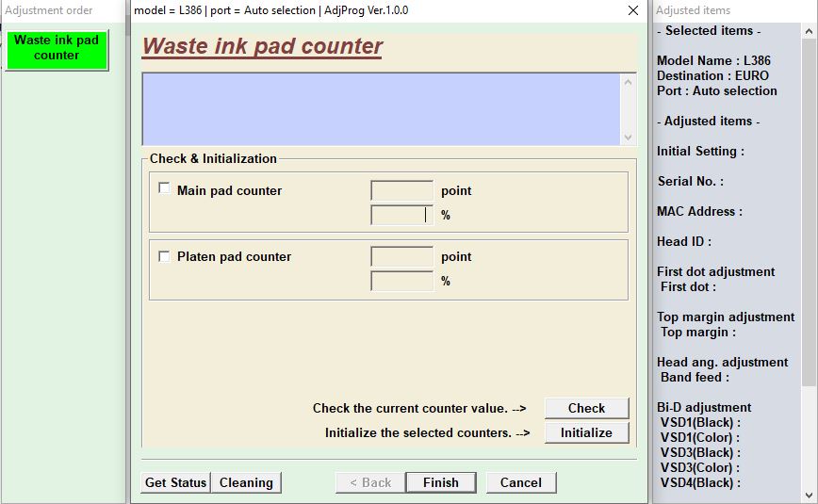
Task: Click the Platen pad counter percent field
Action: pyautogui.click(x=401, y=281)
